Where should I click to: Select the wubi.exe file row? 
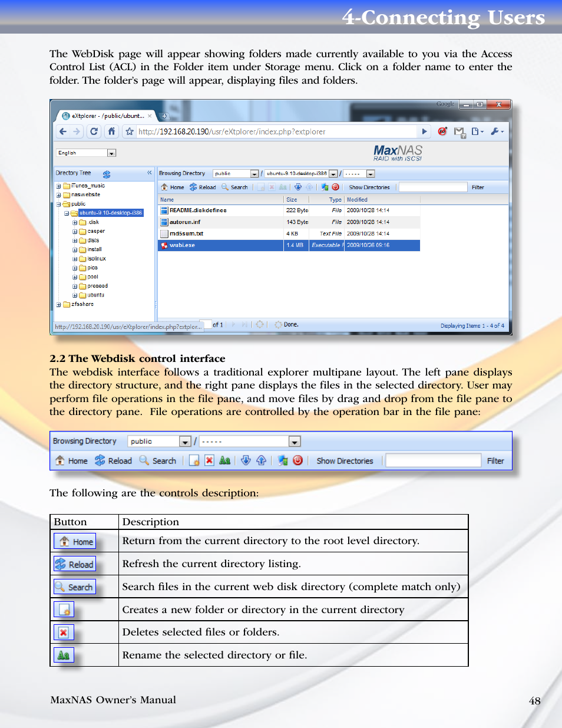pyautogui.click(x=289, y=245)
